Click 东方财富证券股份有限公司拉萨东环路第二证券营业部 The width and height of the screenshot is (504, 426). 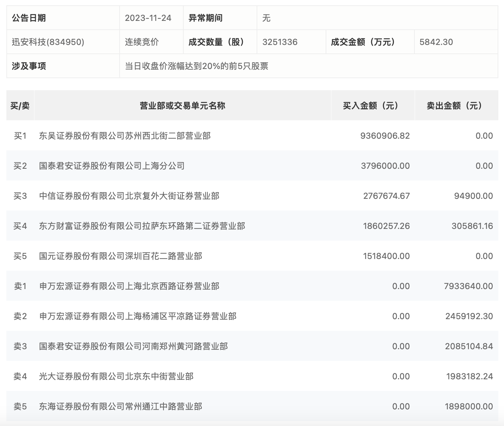pyautogui.click(x=142, y=226)
